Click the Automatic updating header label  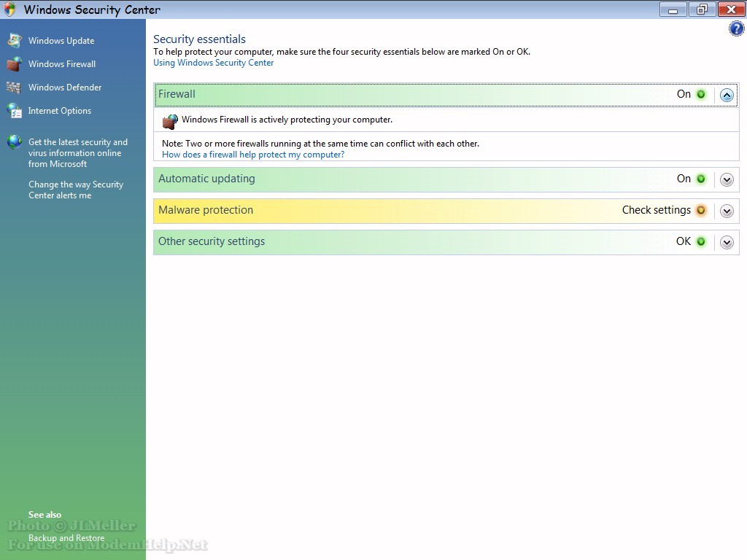[206, 179]
